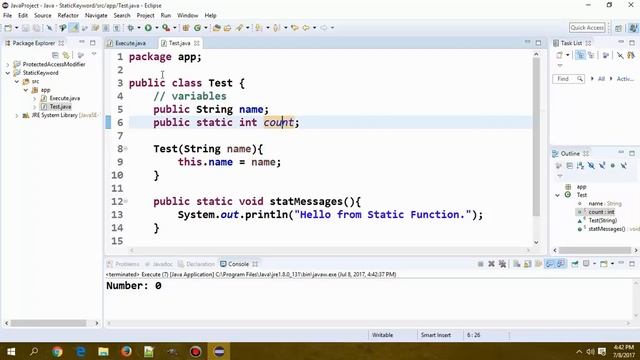Open File Explorer from the taskbar
The height and width of the screenshot is (360, 640).
point(103,351)
